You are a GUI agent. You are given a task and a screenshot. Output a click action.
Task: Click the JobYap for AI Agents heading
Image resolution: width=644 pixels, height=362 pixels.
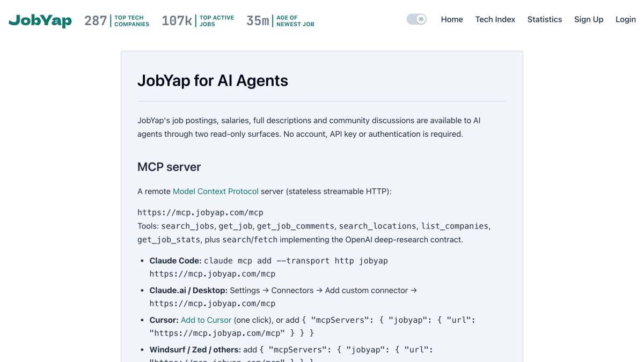[213, 80]
